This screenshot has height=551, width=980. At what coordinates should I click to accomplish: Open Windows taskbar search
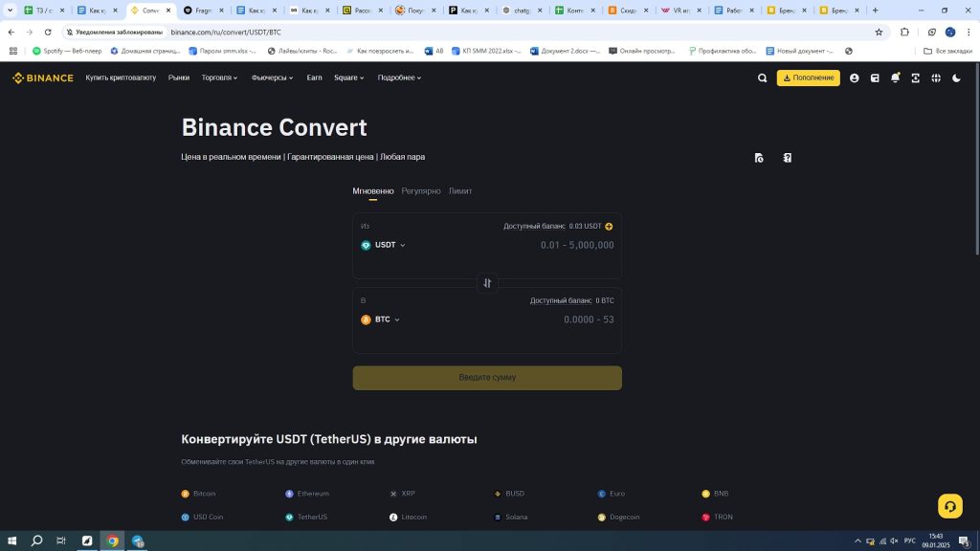pyautogui.click(x=37, y=541)
